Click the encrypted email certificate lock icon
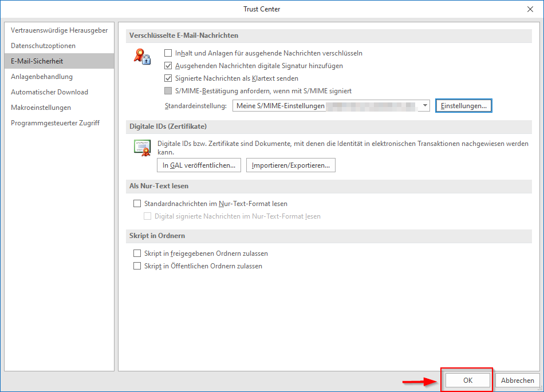 tap(141, 56)
